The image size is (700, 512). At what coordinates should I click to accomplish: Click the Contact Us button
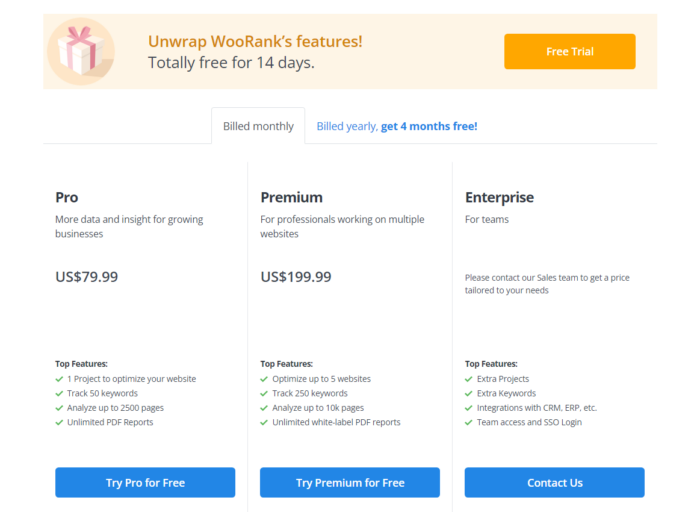(x=554, y=483)
